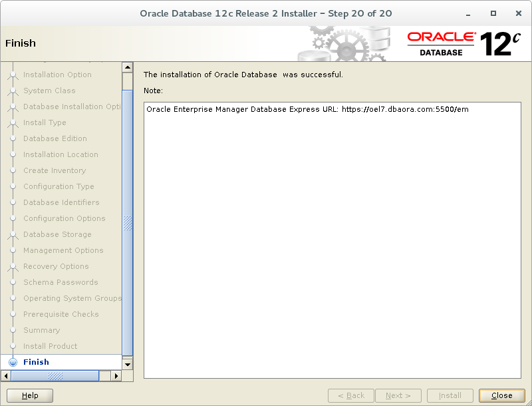Click the sidebar scroll up arrow

click(x=127, y=67)
